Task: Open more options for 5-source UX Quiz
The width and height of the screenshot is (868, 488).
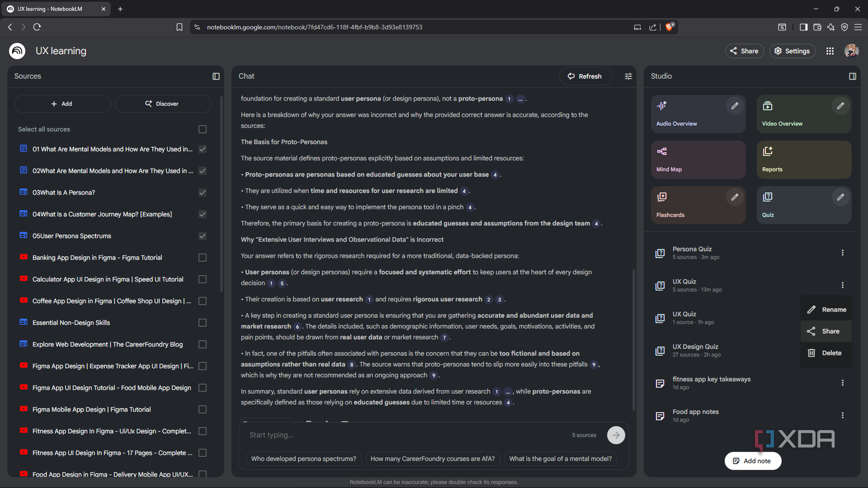Action: 842,286
